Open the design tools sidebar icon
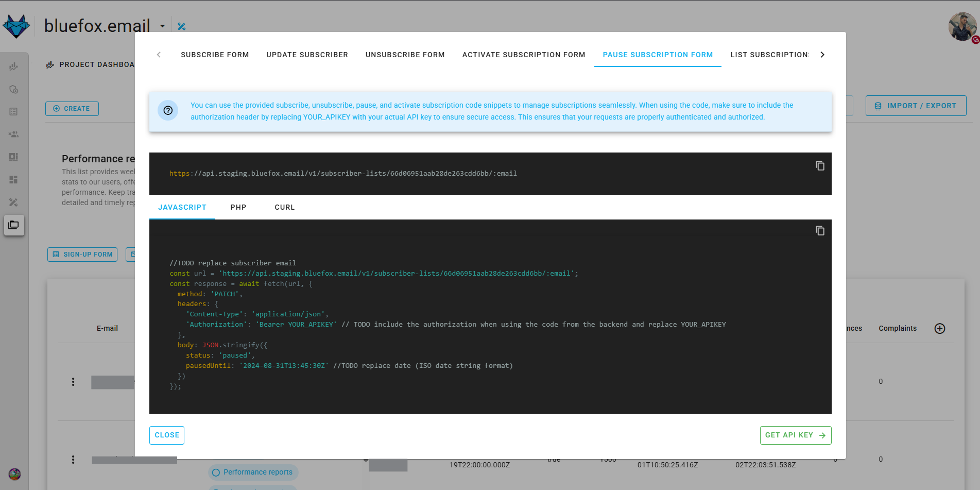 (14, 202)
